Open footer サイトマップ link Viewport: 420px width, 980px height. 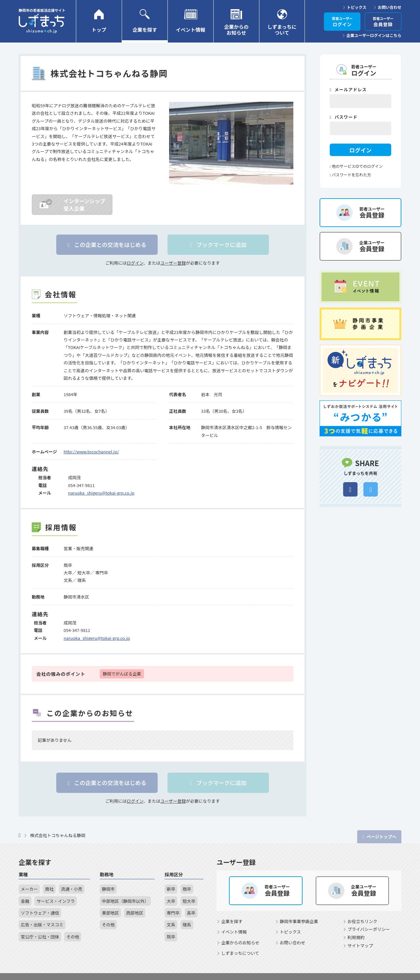point(358,945)
